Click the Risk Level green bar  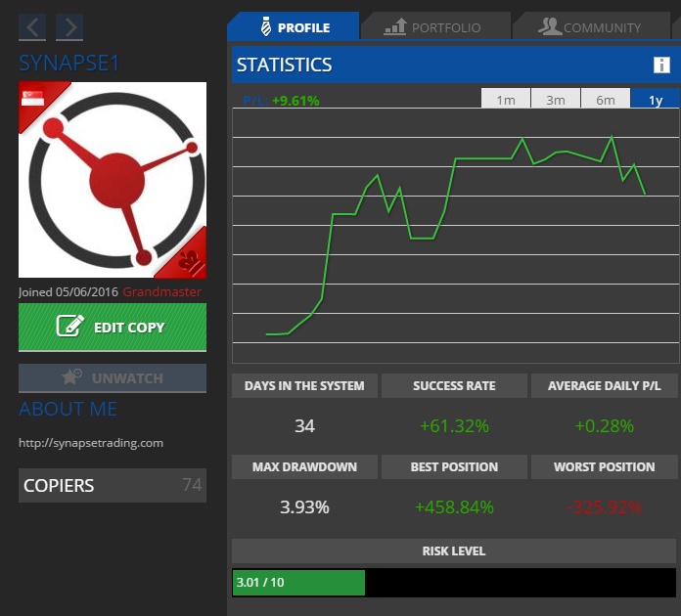tap(298, 583)
